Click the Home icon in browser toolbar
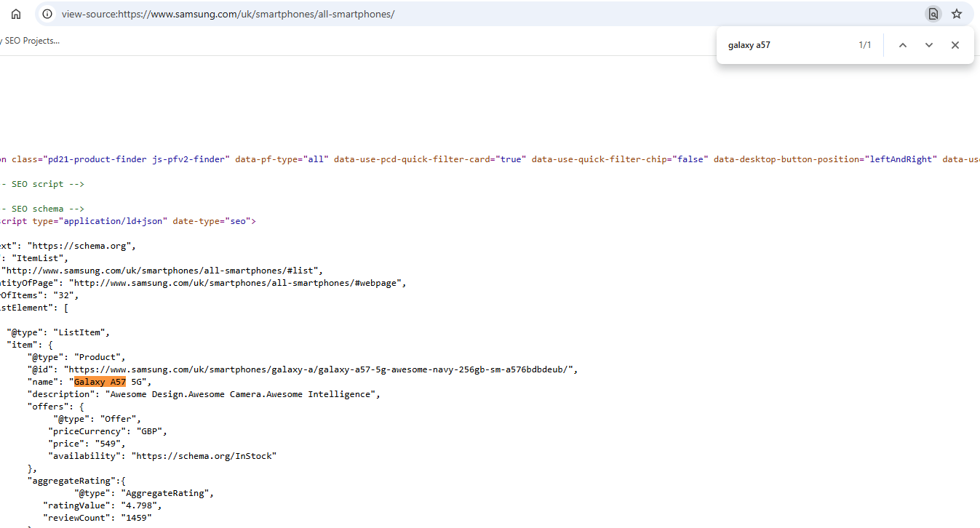 point(16,14)
